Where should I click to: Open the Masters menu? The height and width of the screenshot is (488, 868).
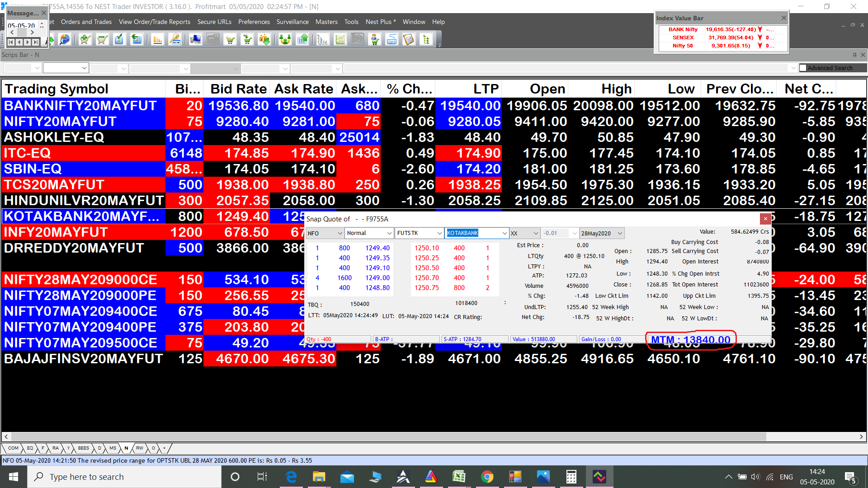[x=326, y=22]
